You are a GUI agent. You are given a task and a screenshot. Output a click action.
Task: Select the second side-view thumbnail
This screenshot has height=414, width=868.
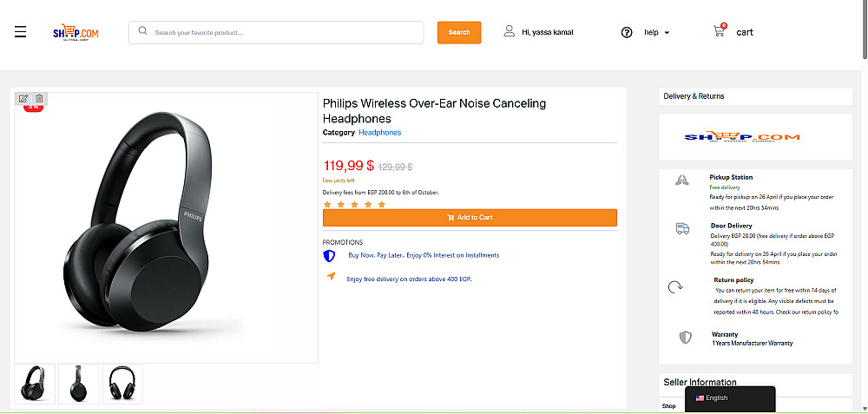click(x=79, y=384)
